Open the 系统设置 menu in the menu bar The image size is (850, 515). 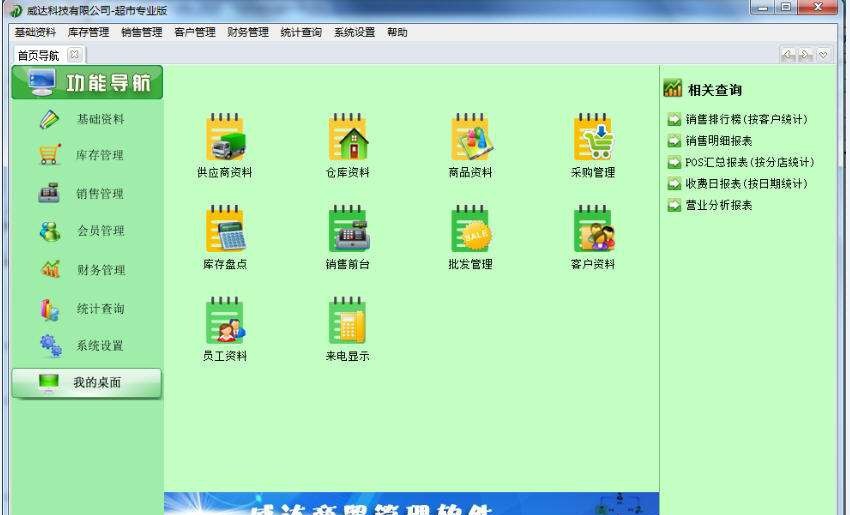coord(355,33)
